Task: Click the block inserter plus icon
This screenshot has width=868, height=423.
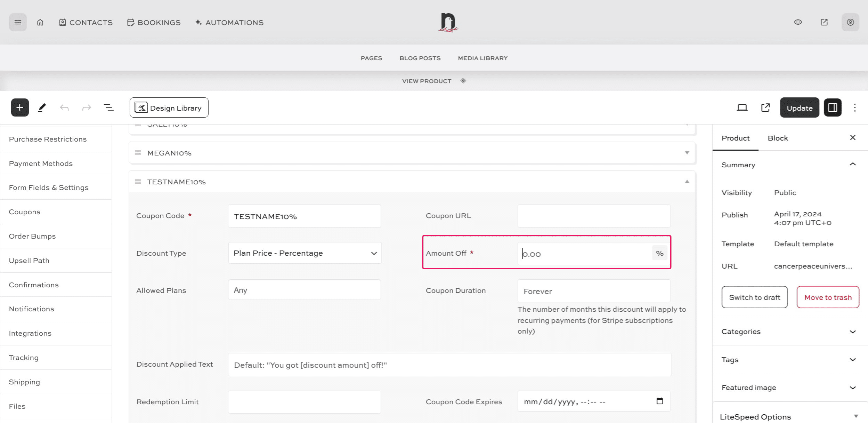Action: pos(20,107)
